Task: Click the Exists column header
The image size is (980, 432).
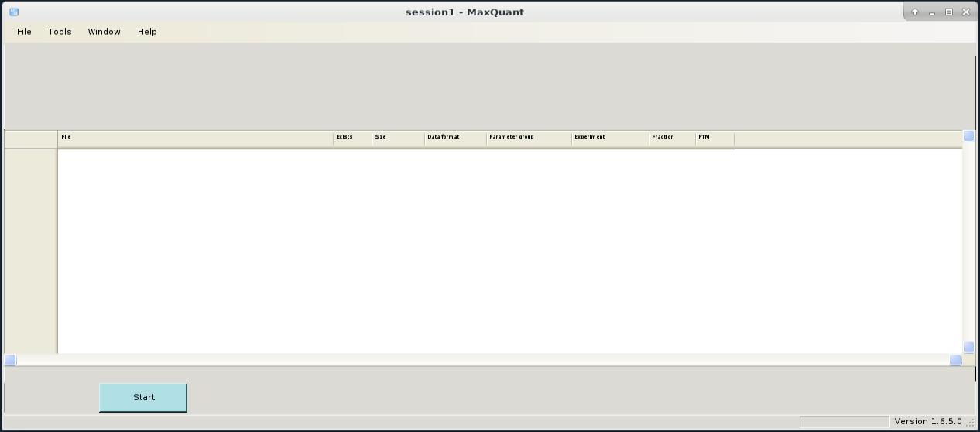Action: [x=352, y=138]
